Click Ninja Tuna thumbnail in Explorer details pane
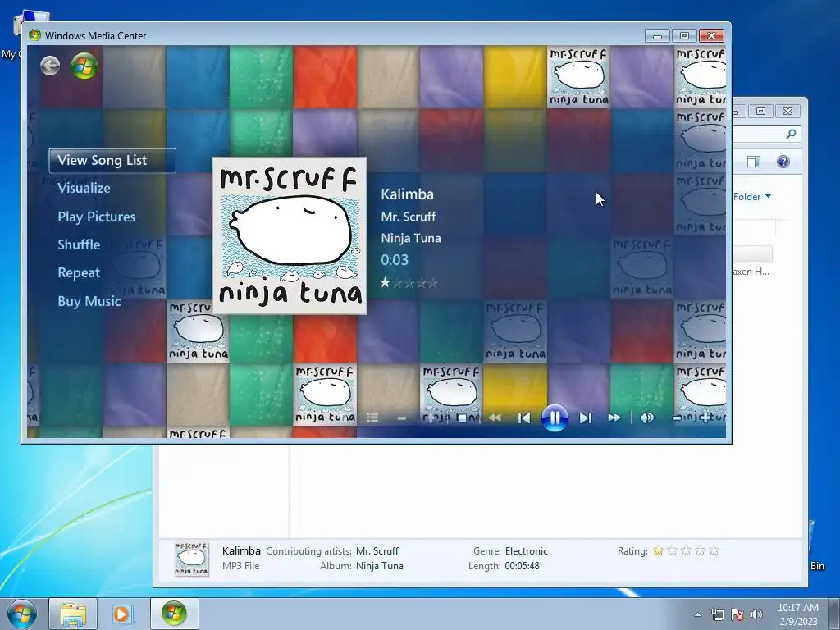 coord(192,559)
